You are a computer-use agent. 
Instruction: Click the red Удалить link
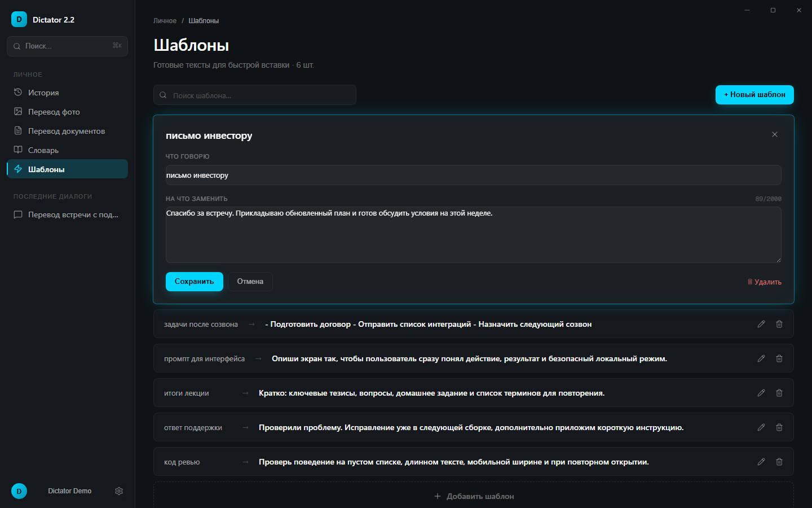(x=765, y=282)
